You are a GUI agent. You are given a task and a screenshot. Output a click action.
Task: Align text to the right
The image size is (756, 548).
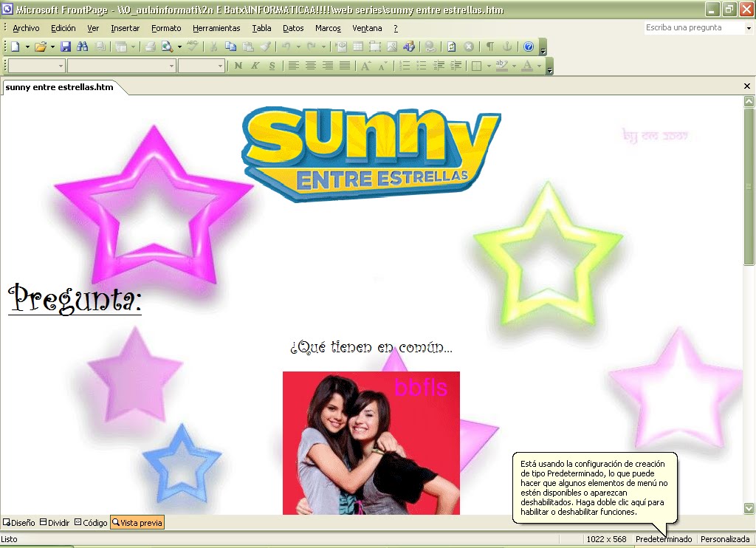pos(327,66)
